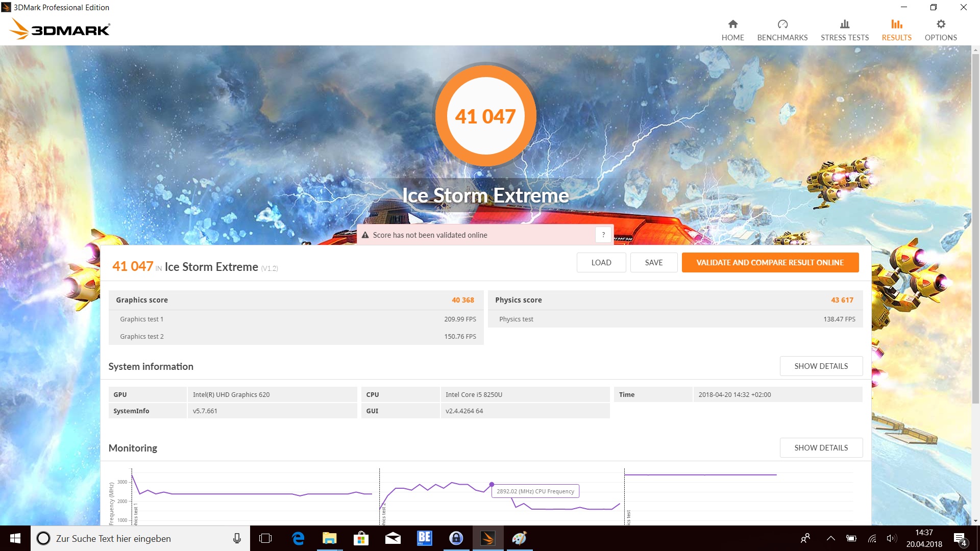Click the validation warning triangle icon
This screenshot has width=980, height=551.
point(365,235)
